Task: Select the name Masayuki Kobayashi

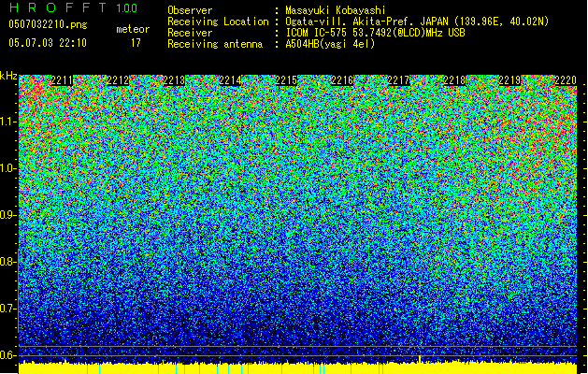Action: coord(336,10)
